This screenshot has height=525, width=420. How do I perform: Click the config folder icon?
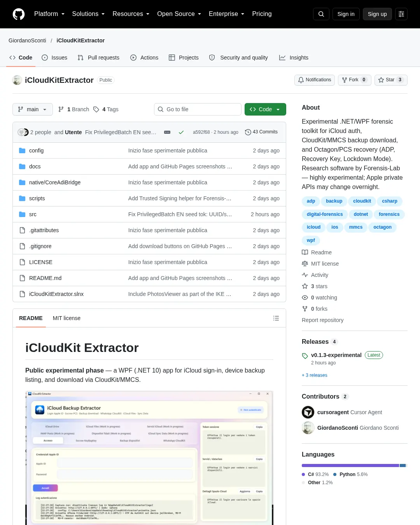point(22,150)
